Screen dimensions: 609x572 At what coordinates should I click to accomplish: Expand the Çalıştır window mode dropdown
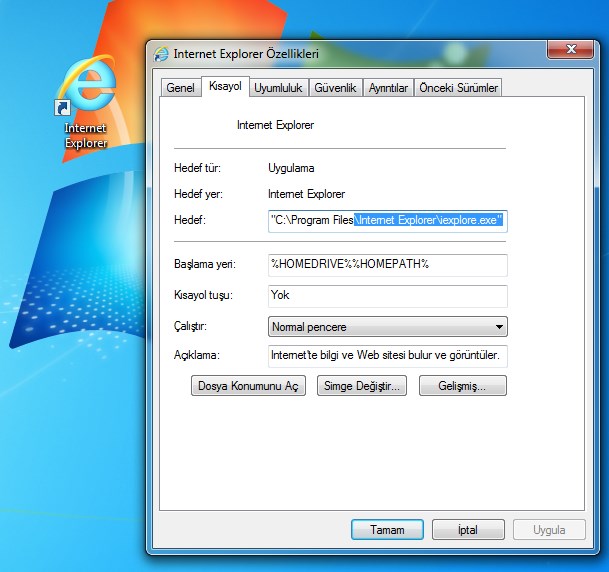[387, 326]
